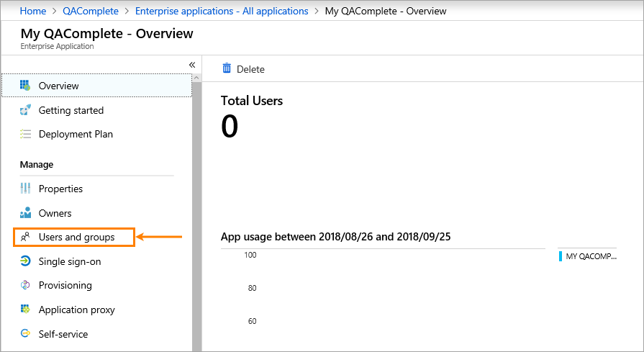Click the sidebar vertical scrollbar

[196, 216]
